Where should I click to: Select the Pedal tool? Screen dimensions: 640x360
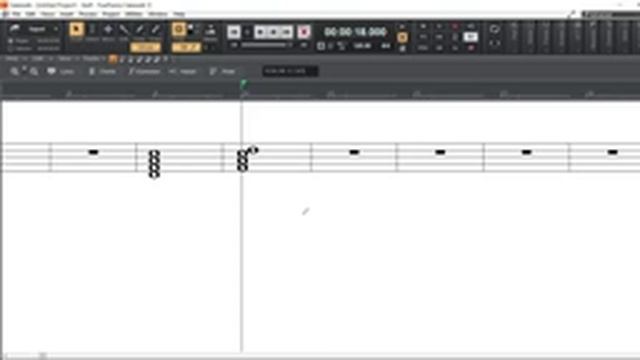(x=222, y=71)
